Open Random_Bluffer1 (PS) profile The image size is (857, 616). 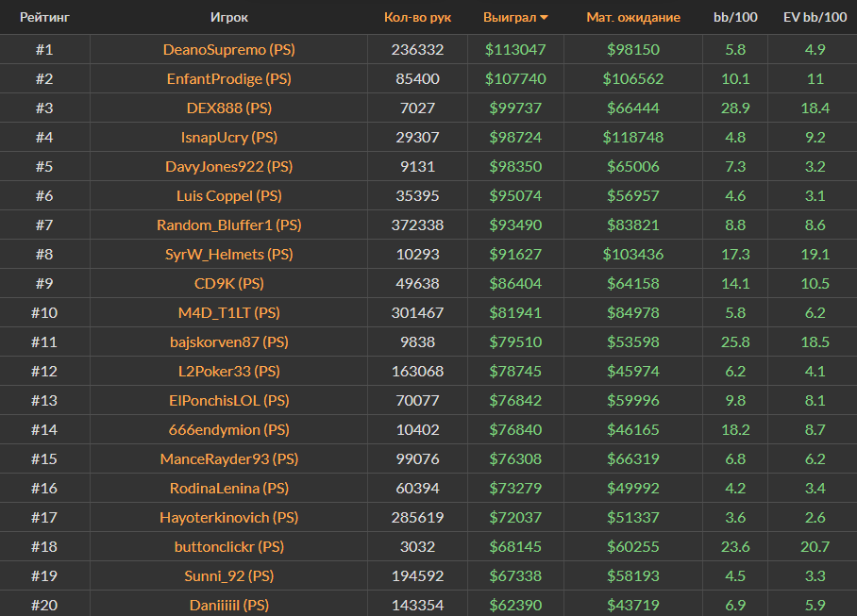point(228,225)
